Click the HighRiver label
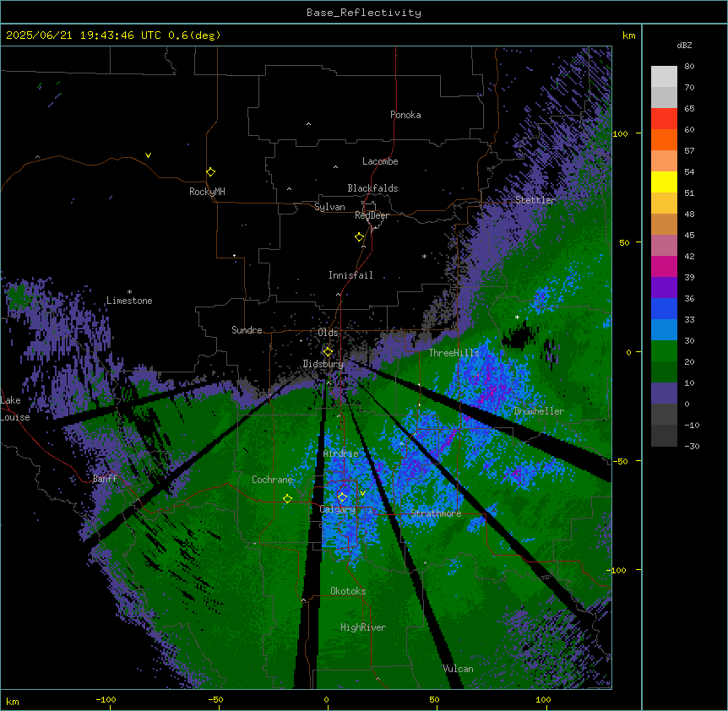728x711 pixels. (363, 627)
